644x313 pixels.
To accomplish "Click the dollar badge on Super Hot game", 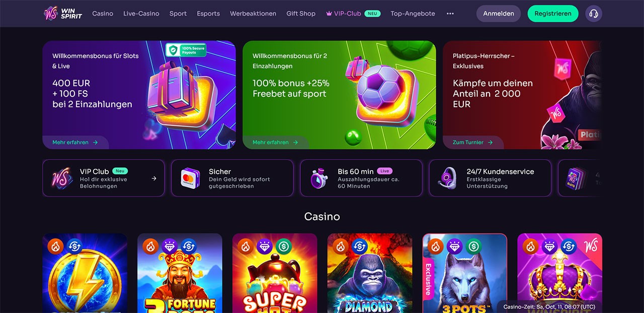I will coord(283,246).
